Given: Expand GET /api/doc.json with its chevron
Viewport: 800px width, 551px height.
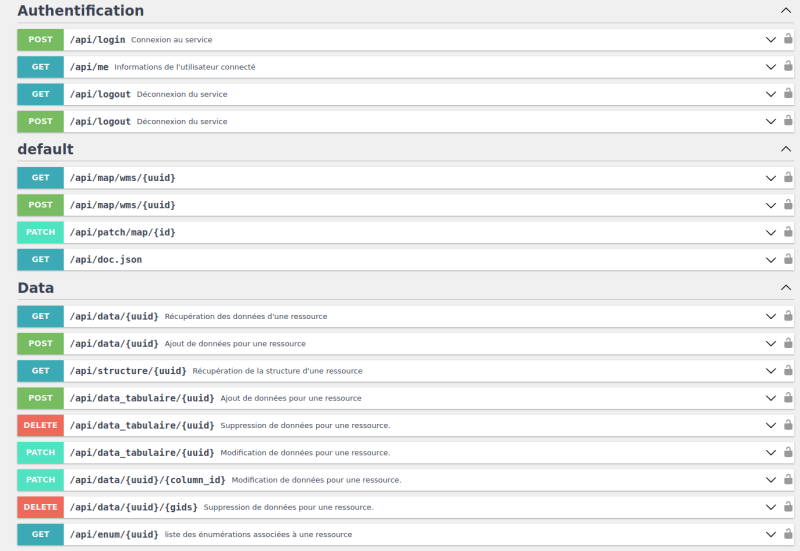Looking at the screenshot, I should pos(771,260).
